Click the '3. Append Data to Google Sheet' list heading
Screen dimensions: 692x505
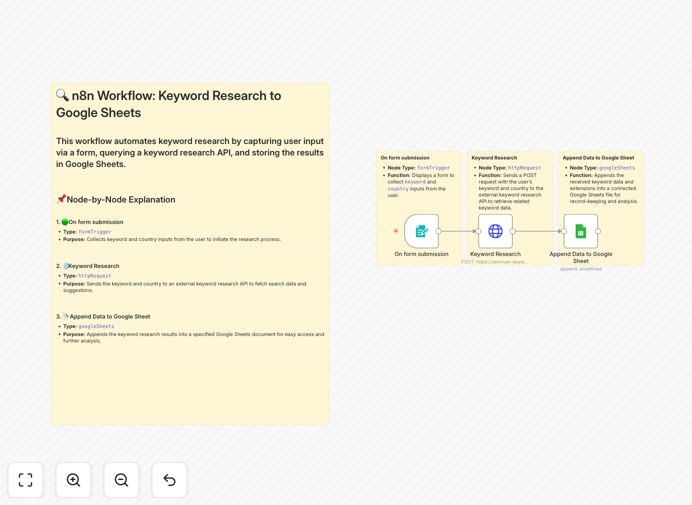(103, 317)
